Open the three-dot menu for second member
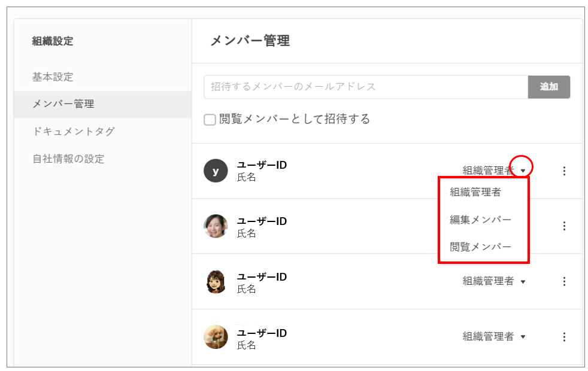This screenshot has width=588, height=371. (x=564, y=226)
